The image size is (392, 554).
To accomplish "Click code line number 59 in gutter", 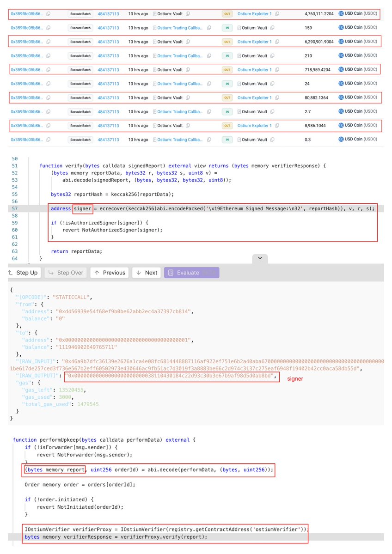I will (x=14, y=223).
